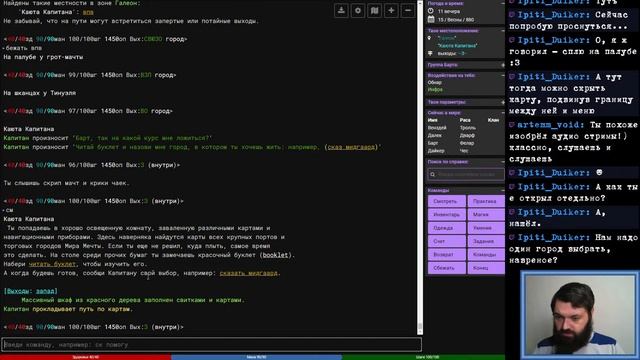Collapse the 'Поиск по справке' panel
The height and width of the screenshot is (360, 640).
pos(502,162)
